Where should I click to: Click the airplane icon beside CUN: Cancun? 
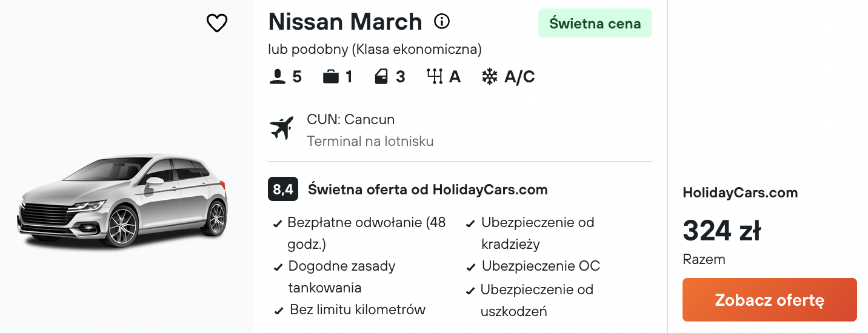click(281, 128)
